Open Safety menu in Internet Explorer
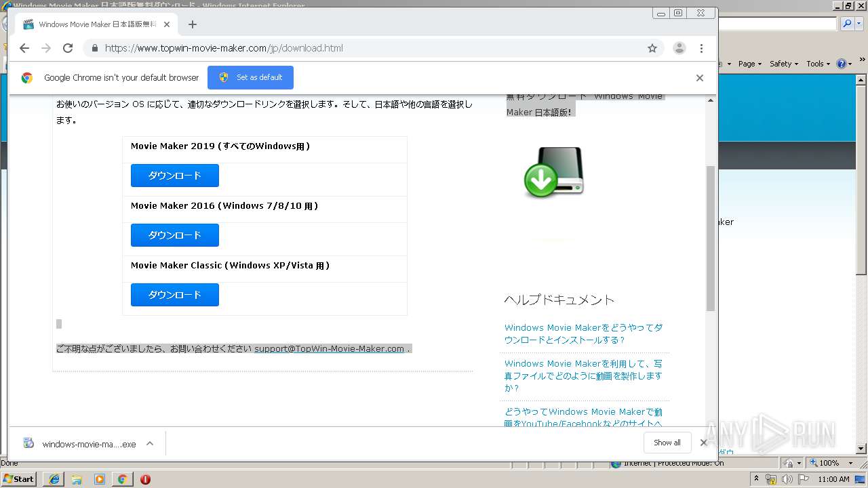The image size is (868, 488). point(784,64)
